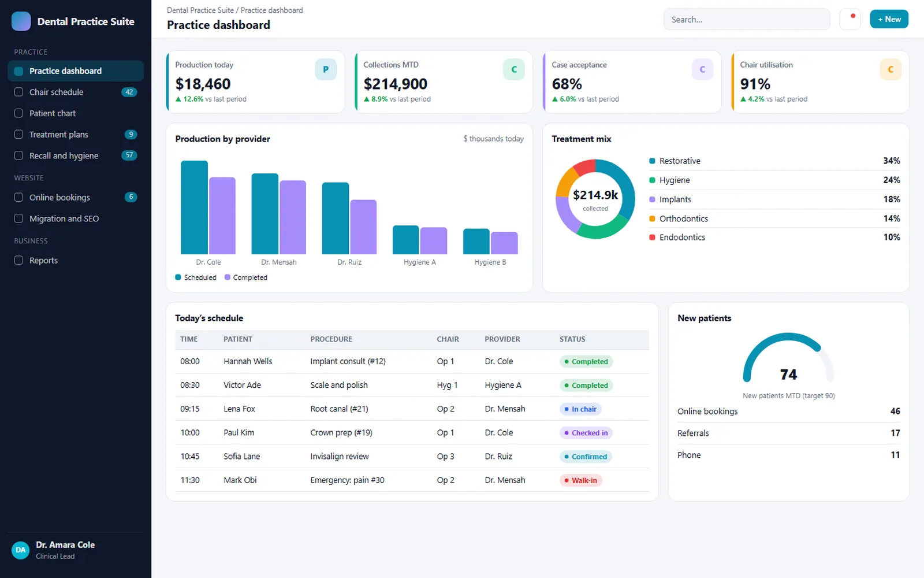
Task: Select patient Lena Fox in schedule
Action: pos(239,409)
